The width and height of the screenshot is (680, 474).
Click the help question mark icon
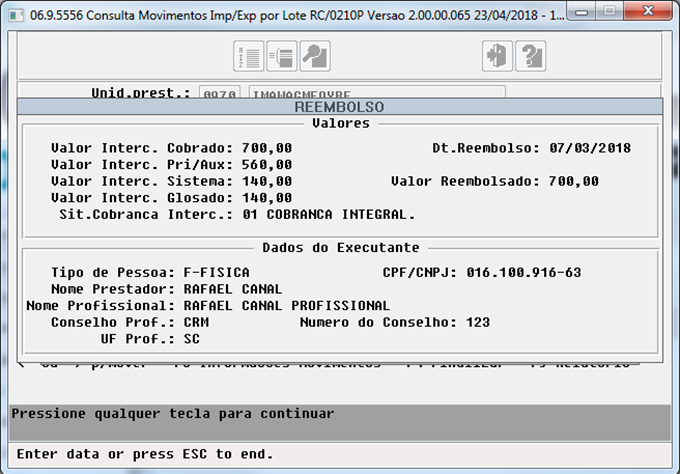coord(530,56)
